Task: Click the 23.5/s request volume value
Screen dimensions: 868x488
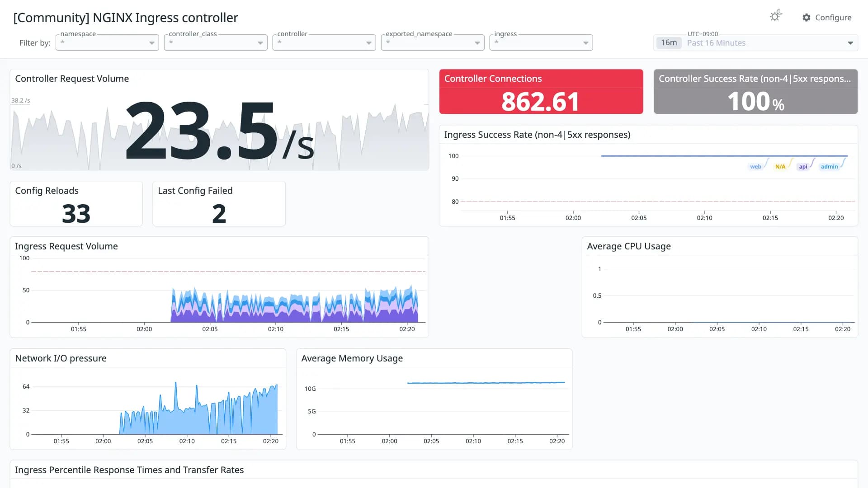Action: [x=219, y=131]
